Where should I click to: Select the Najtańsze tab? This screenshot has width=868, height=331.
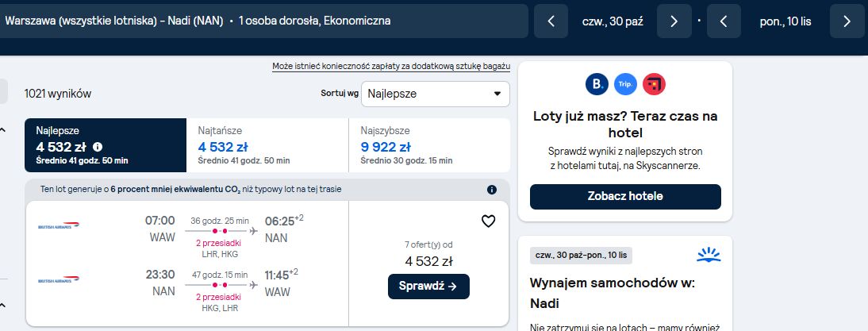coord(267,145)
